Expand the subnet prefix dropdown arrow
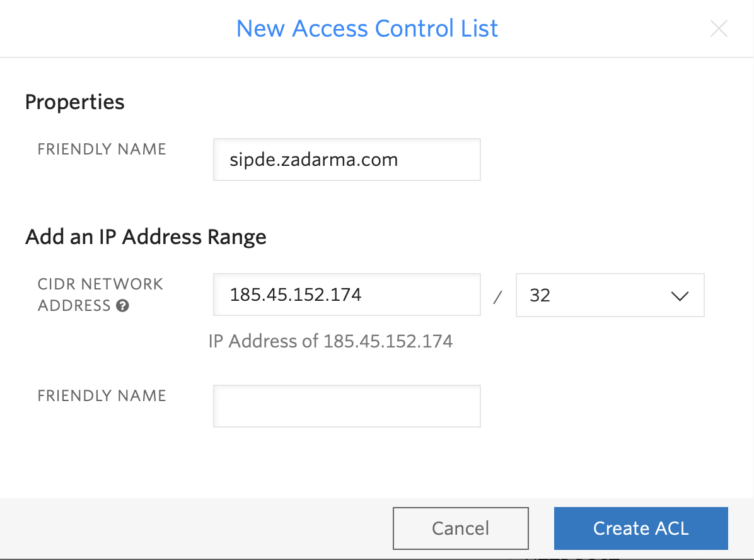 tap(679, 296)
